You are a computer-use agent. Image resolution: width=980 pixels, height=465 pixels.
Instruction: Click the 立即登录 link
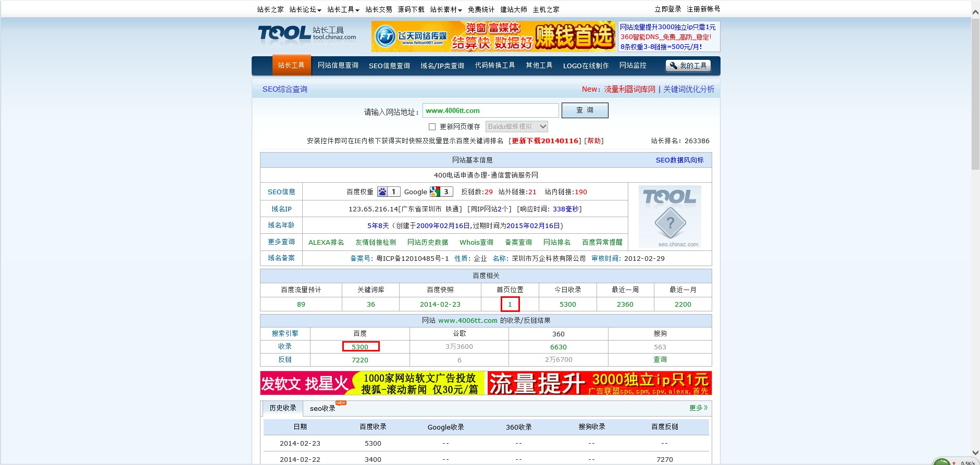(x=668, y=9)
